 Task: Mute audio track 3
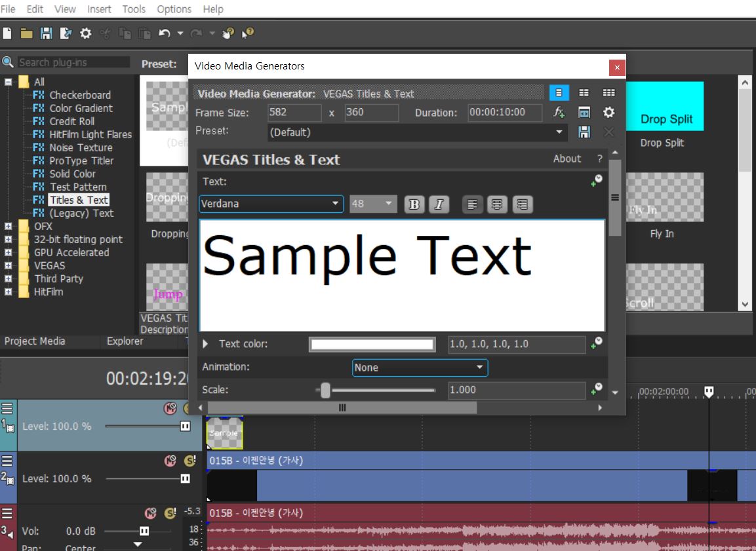(x=150, y=513)
